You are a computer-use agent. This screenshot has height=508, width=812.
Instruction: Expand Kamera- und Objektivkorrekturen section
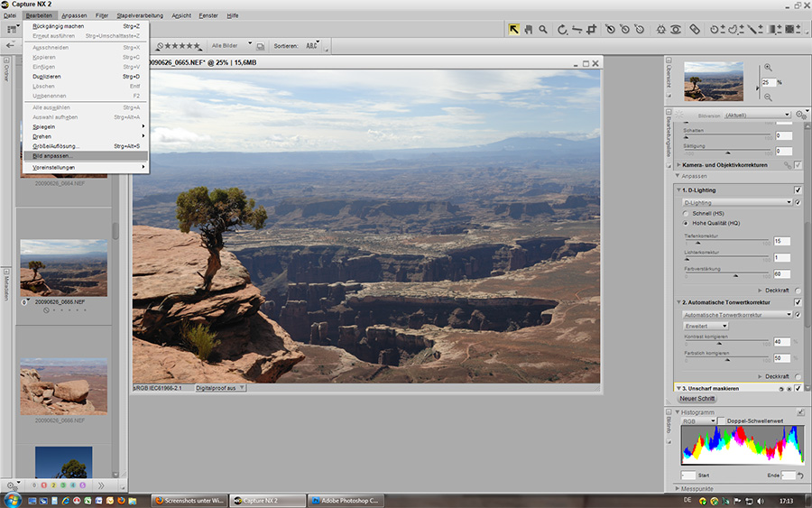pos(678,165)
